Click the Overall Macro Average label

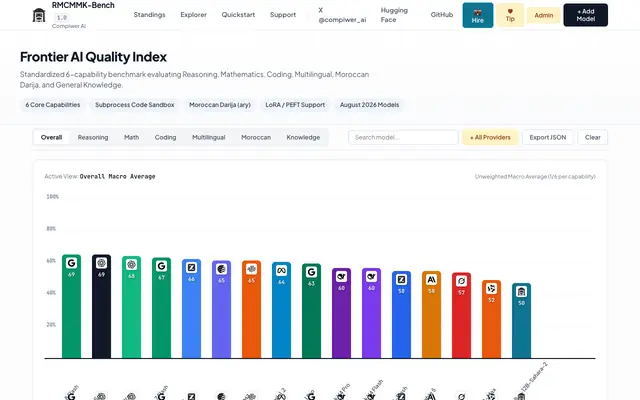[117, 176]
